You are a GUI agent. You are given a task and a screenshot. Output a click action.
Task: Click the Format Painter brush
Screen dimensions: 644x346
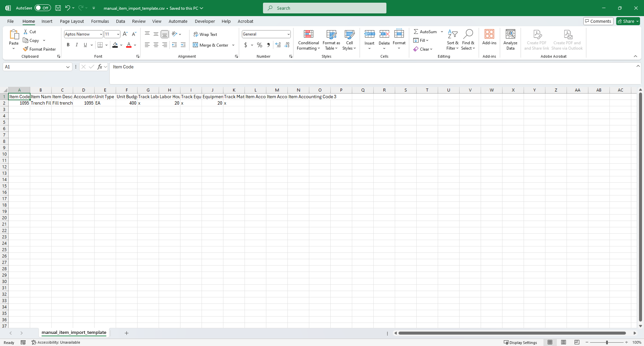coord(25,49)
